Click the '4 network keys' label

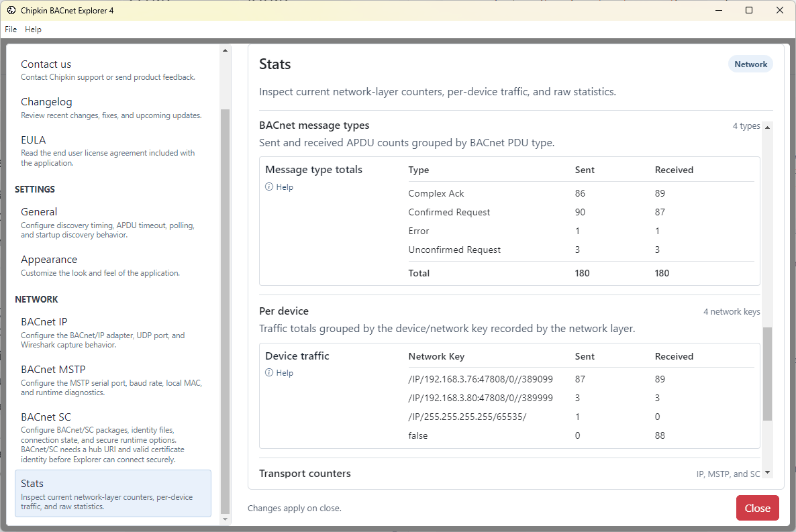[x=732, y=312]
